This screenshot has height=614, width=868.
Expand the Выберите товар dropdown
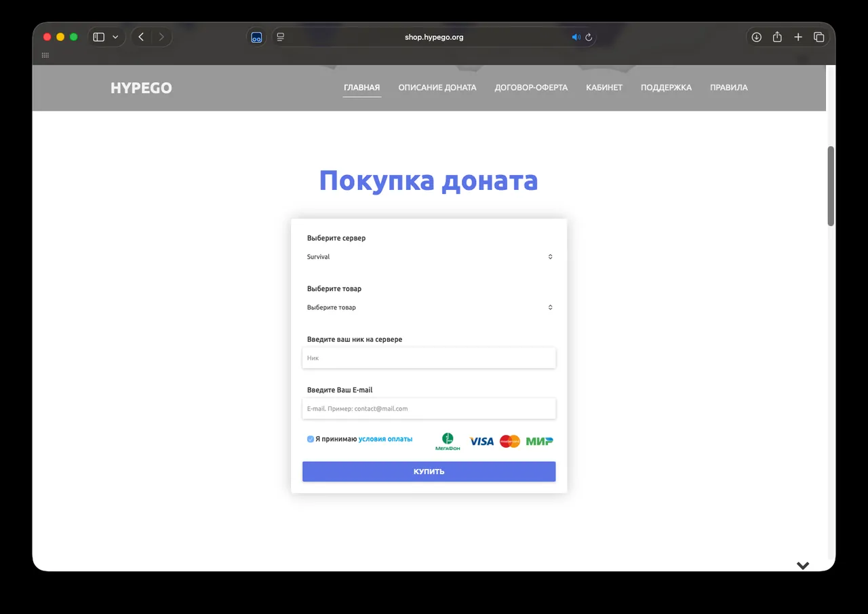(x=429, y=307)
